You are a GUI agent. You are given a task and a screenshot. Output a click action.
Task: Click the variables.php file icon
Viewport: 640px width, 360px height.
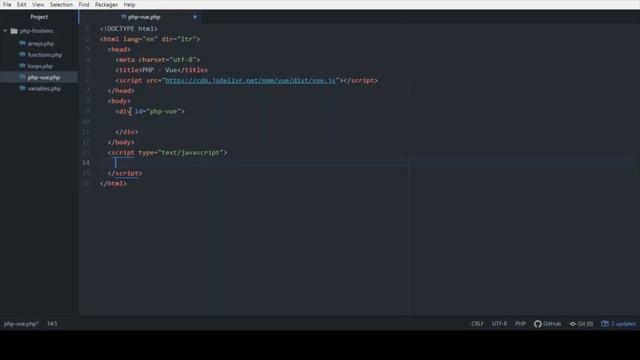(22, 88)
